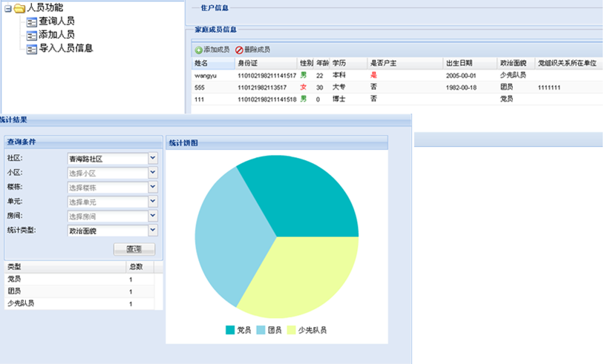Expand the 楼栋 dropdown list

pyautogui.click(x=153, y=187)
